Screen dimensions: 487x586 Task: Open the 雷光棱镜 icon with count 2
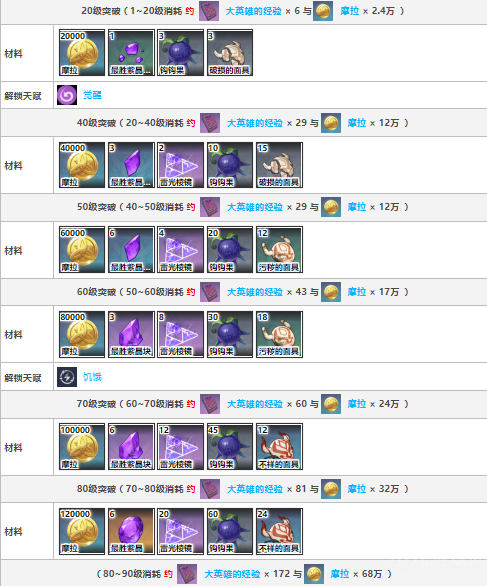181,165
